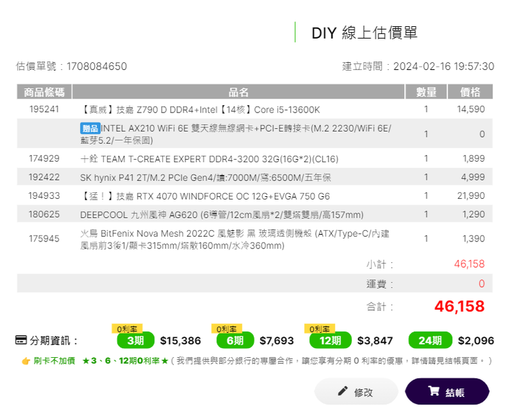Click the DIY 線上估價單 title
This screenshot has width=510, height=420.
(364, 33)
